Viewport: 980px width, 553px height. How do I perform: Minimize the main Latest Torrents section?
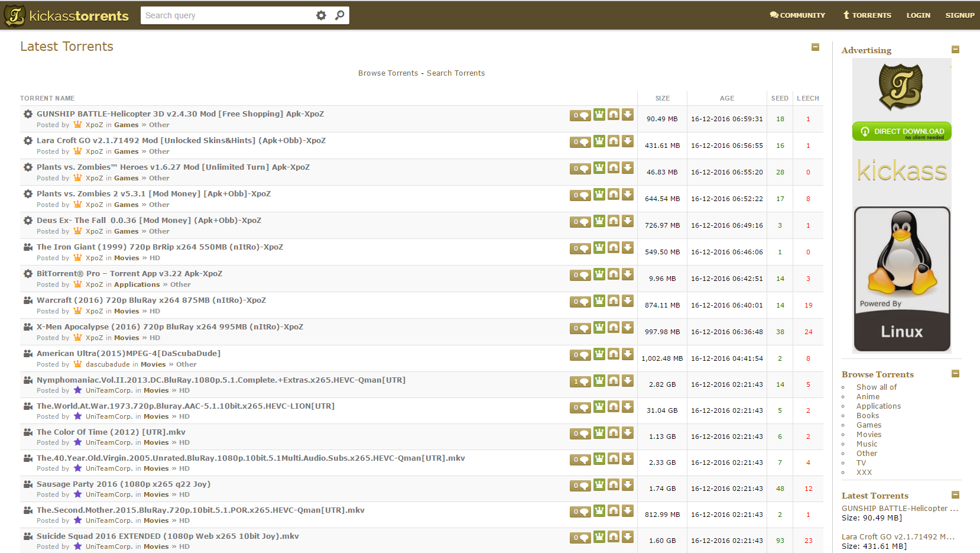coord(815,46)
